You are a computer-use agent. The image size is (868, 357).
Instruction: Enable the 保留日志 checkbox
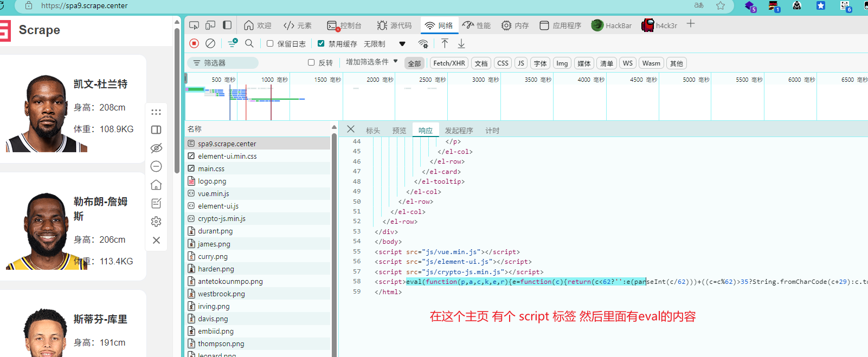(270, 43)
